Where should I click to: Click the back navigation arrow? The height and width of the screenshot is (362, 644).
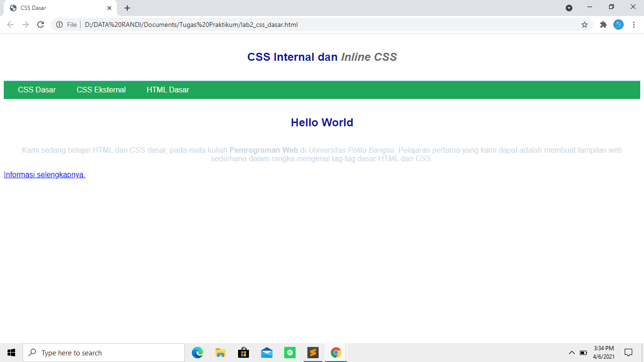[x=10, y=25]
